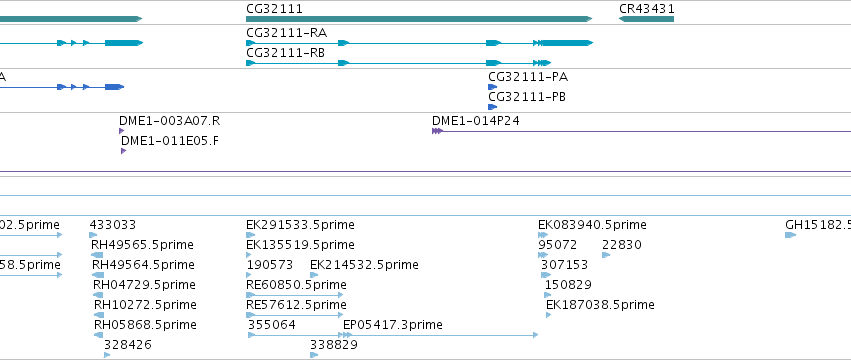Select the 433033 feature marker
This screenshot has width=851, height=360.
[x=93, y=235]
